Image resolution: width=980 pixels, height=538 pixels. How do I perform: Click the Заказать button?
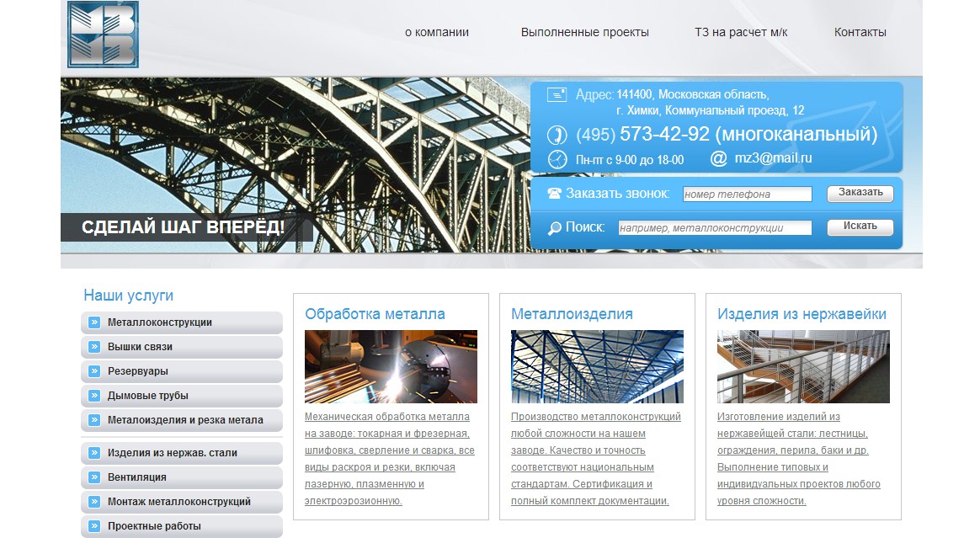coord(860,193)
